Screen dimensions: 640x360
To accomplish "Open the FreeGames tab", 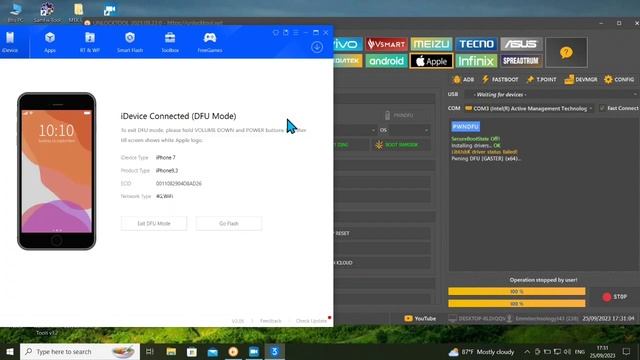I will click(x=210, y=42).
